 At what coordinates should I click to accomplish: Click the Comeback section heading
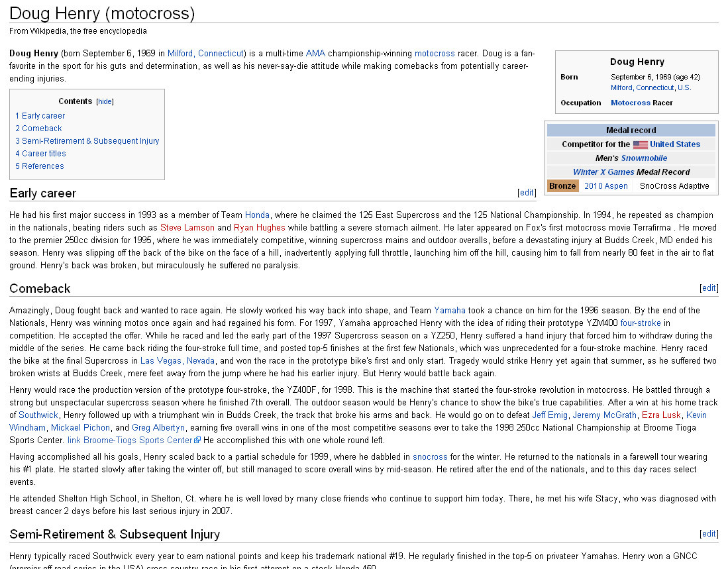[40, 288]
